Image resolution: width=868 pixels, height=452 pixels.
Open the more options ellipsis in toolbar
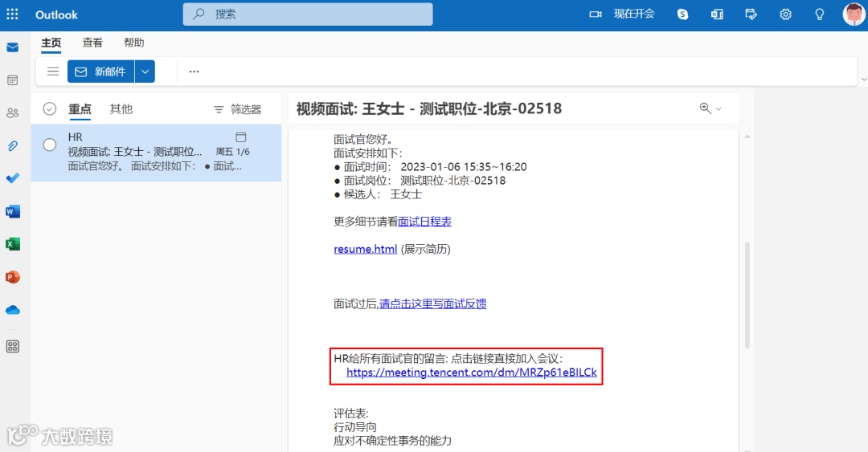[x=194, y=71]
